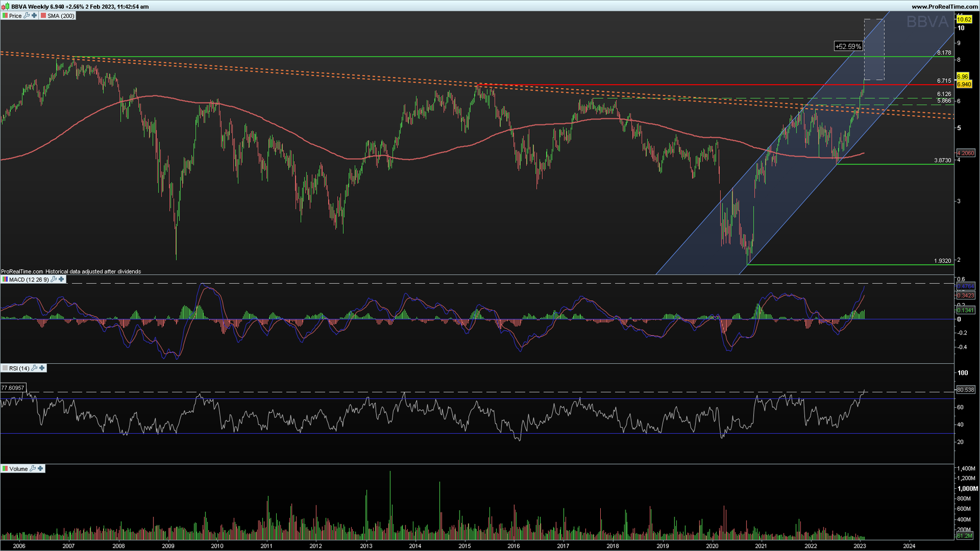Click the RSI gray swatch icon
The height and width of the screenshot is (551, 980).
tap(5, 368)
